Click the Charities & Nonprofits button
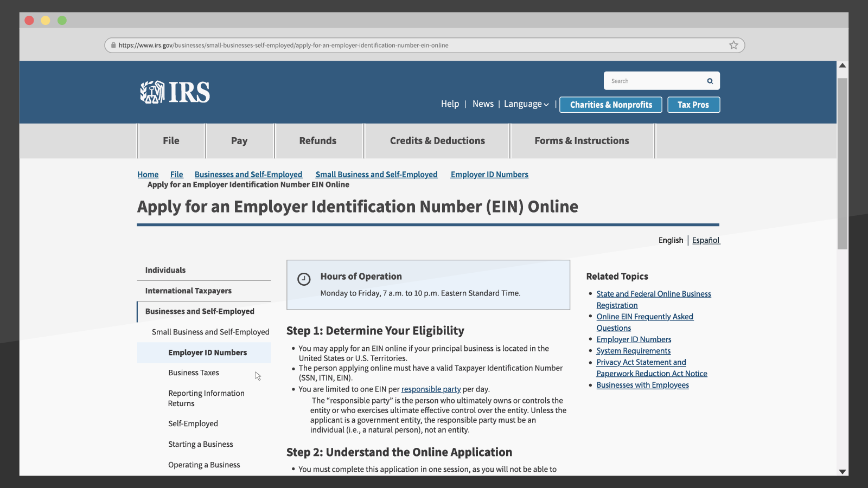Viewport: 868px width, 488px height. coord(611,105)
